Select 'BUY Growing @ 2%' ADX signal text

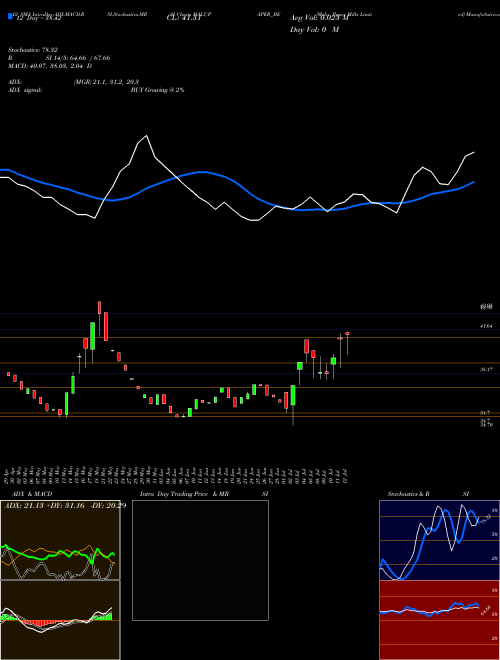point(157,90)
